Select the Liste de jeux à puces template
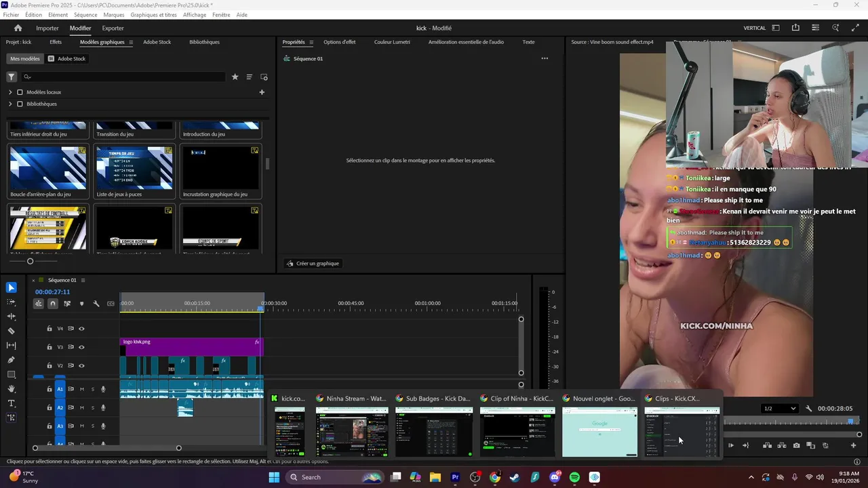The image size is (868, 488). coord(134,171)
